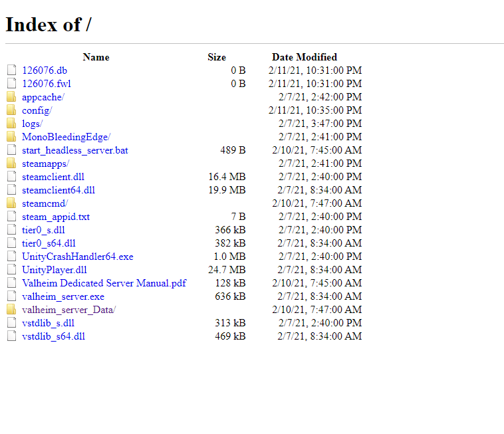Click the 16.4 MB size value
The image size is (504, 434).
click(x=227, y=177)
